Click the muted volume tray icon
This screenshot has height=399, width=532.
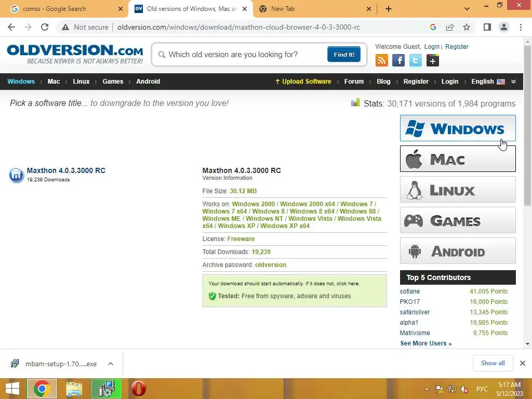click(464, 389)
